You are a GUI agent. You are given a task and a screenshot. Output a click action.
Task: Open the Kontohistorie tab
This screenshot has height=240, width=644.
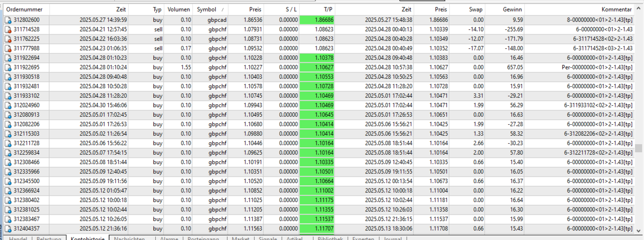point(88,239)
